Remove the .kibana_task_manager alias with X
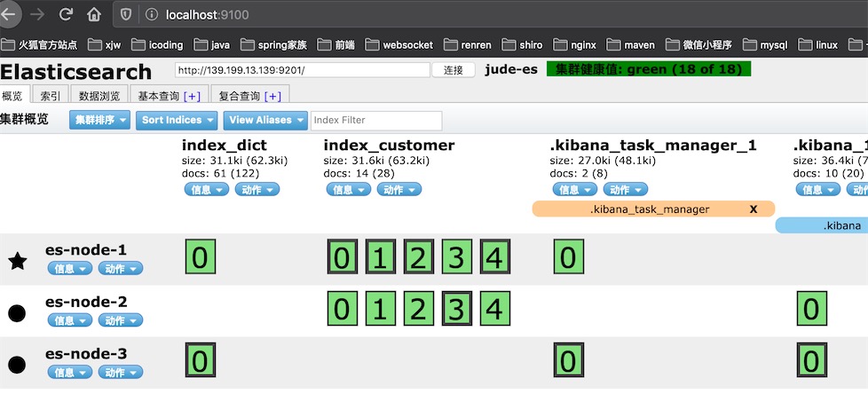Viewport: 868px width, 402px height. 753,209
